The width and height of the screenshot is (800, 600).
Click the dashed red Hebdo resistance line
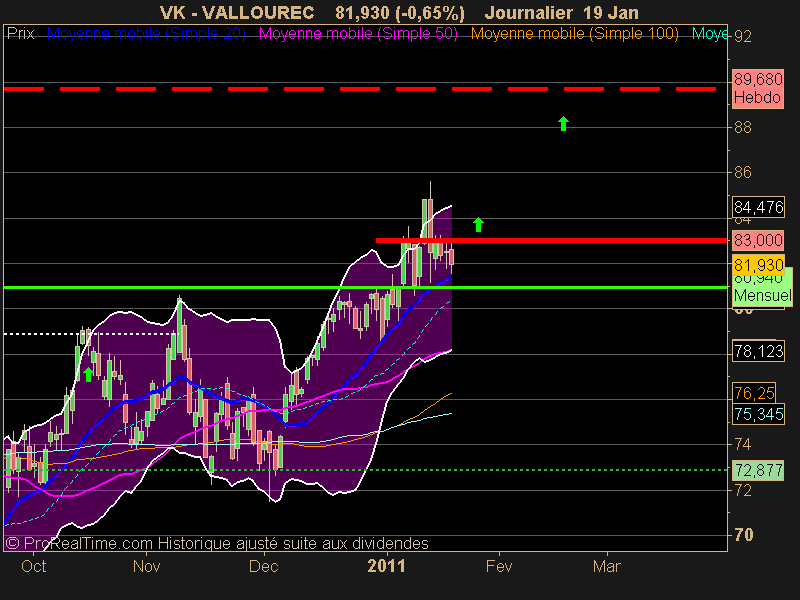click(360, 89)
